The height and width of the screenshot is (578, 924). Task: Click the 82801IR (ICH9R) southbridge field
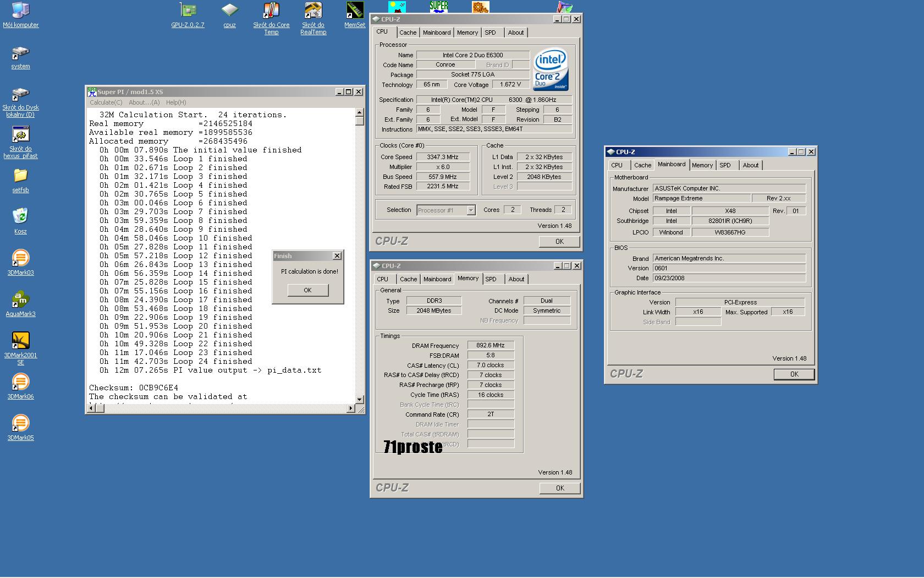point(730,221)
